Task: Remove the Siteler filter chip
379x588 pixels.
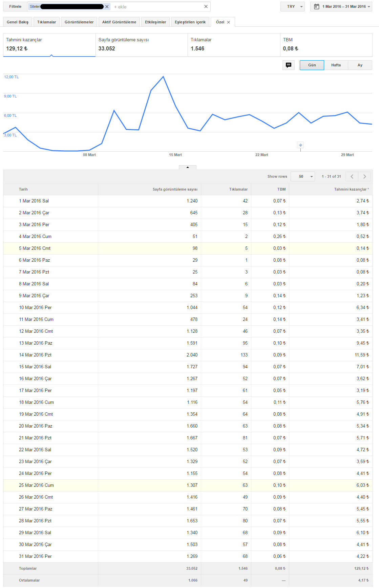Action: pos(107,7)
